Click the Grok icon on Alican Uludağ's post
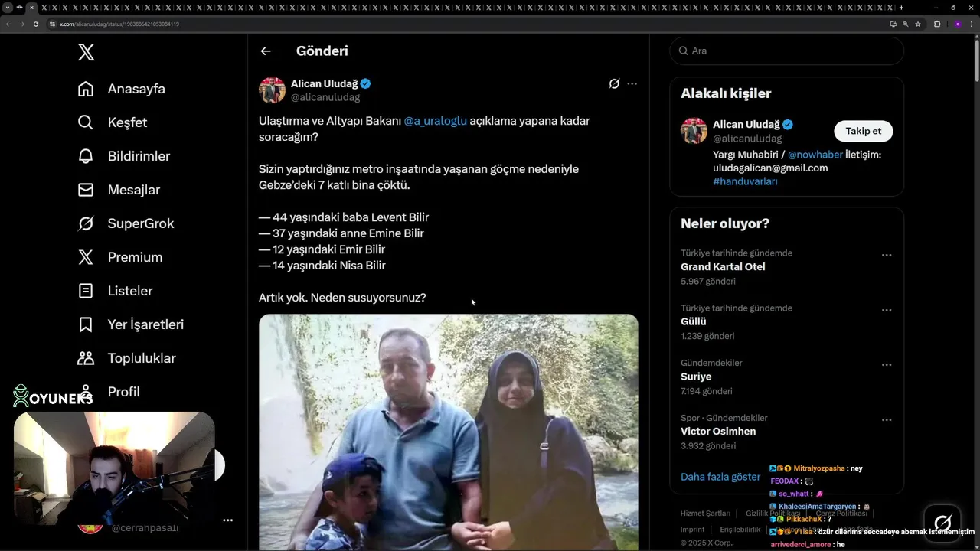Viewport: 980px width, 551px height. 614,83
